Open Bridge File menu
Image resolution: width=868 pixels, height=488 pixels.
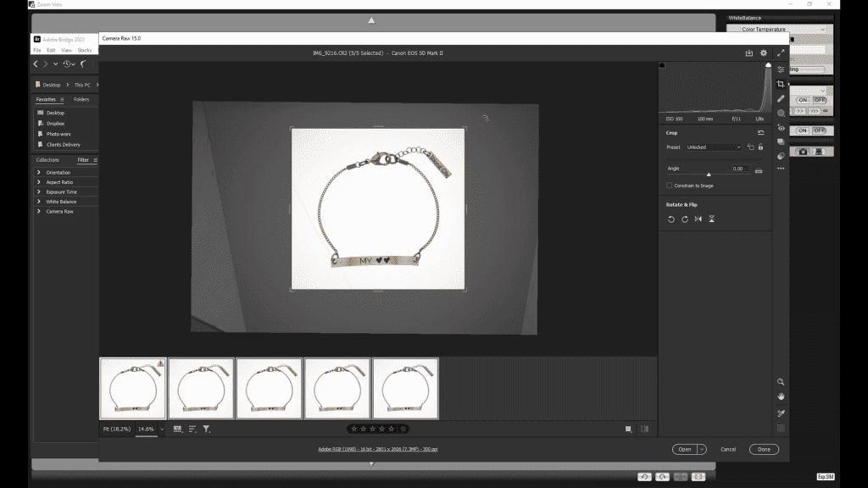(37, 50)
